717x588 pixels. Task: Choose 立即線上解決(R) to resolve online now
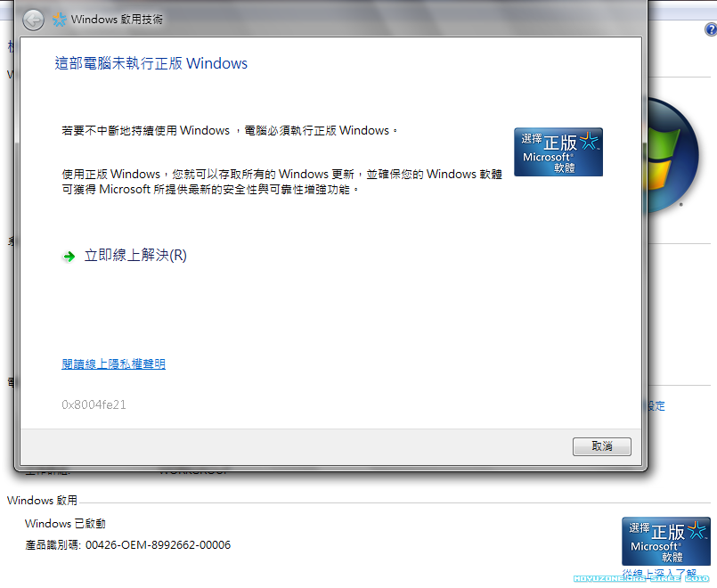[x=135, y=256]
